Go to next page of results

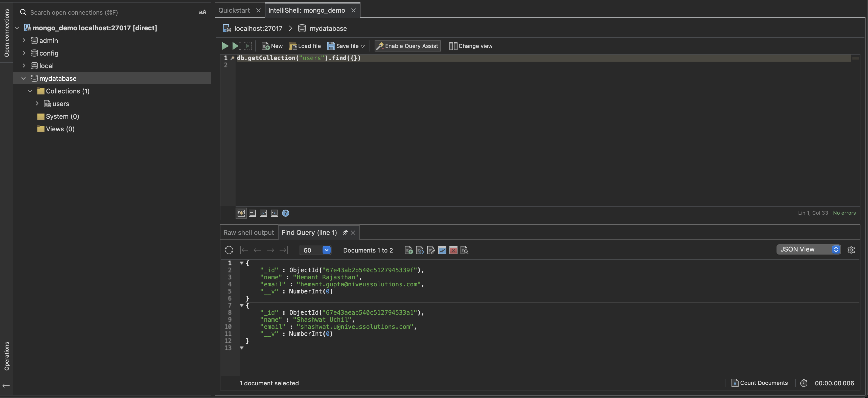[270, 250]
